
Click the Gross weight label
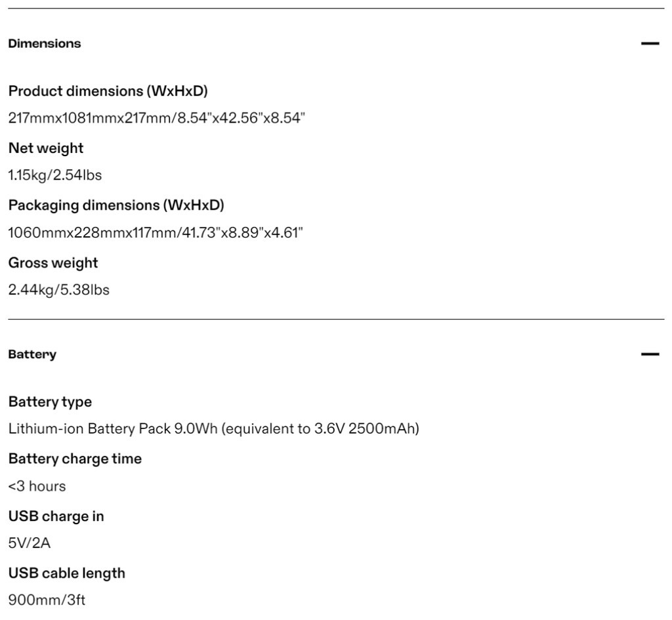click(53, 263)
